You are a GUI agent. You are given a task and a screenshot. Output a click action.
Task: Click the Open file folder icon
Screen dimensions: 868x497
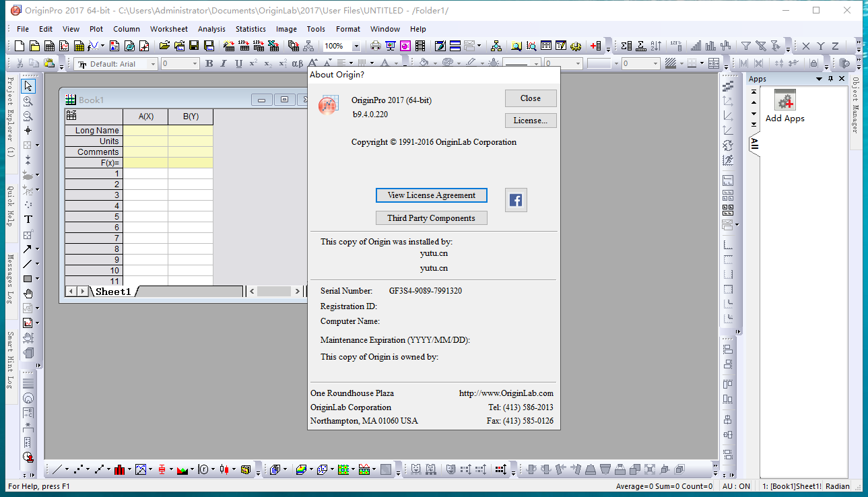(x=164, y=46)
